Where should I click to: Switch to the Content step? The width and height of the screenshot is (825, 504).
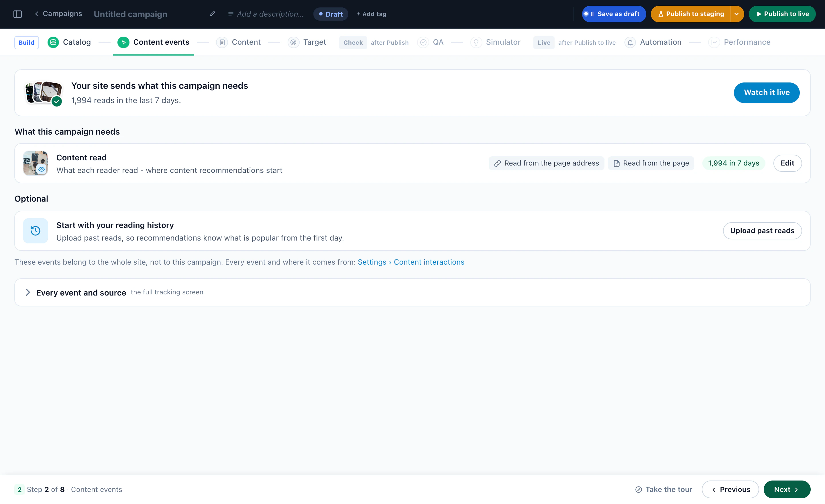238,42
